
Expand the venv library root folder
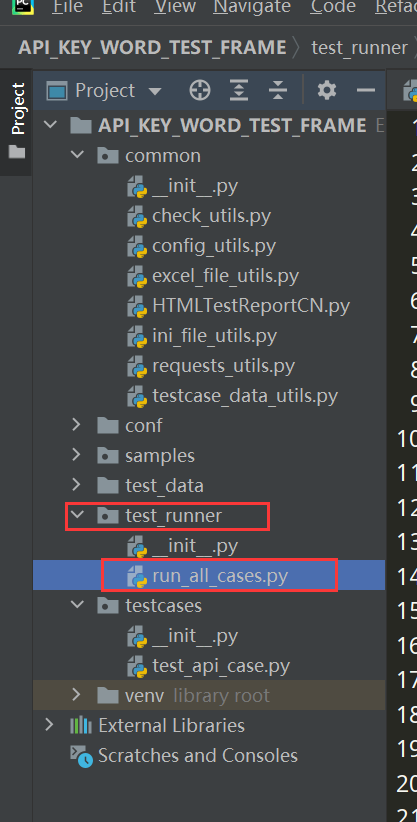[x=77, y=695]
